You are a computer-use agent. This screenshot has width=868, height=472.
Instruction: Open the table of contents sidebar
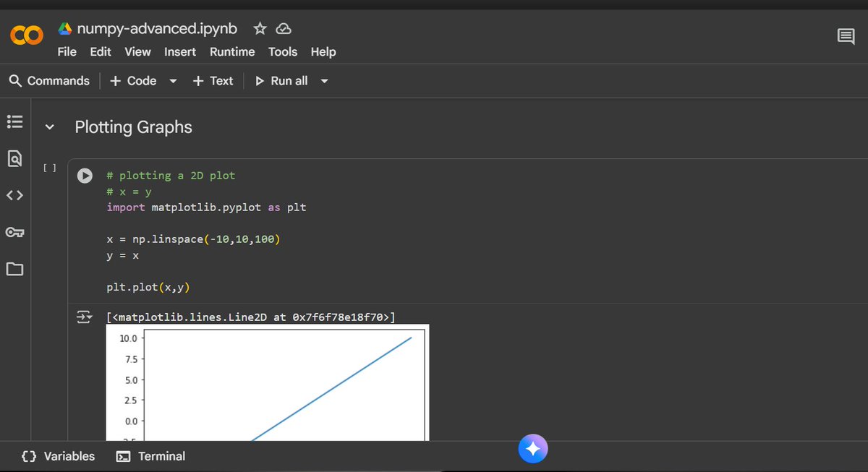14,121
